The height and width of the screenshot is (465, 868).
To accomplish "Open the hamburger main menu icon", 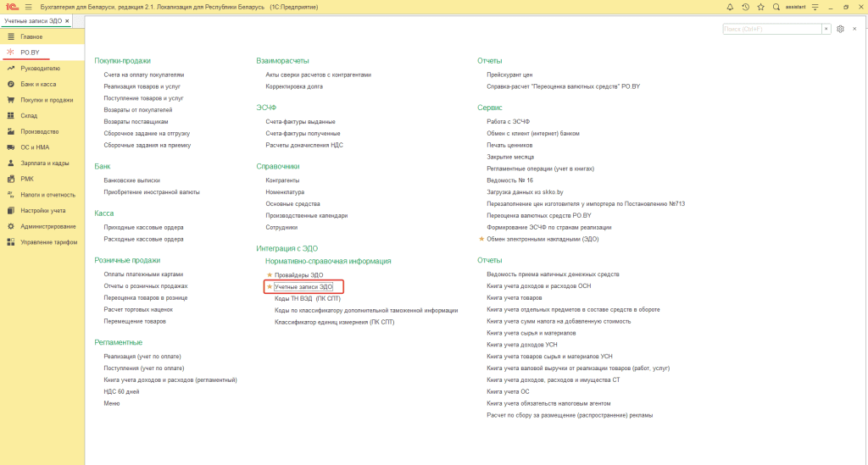I will (28, 7).
